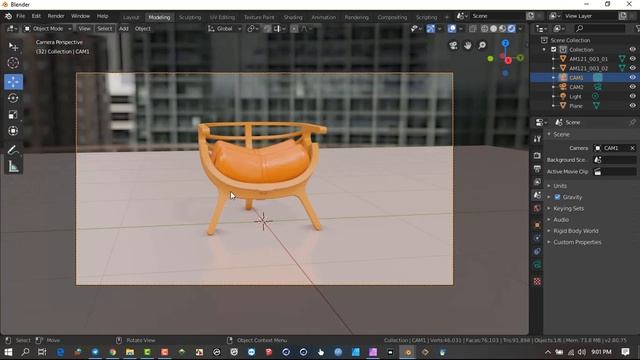Toggle visibility eye of AM121_003_02

632,68
